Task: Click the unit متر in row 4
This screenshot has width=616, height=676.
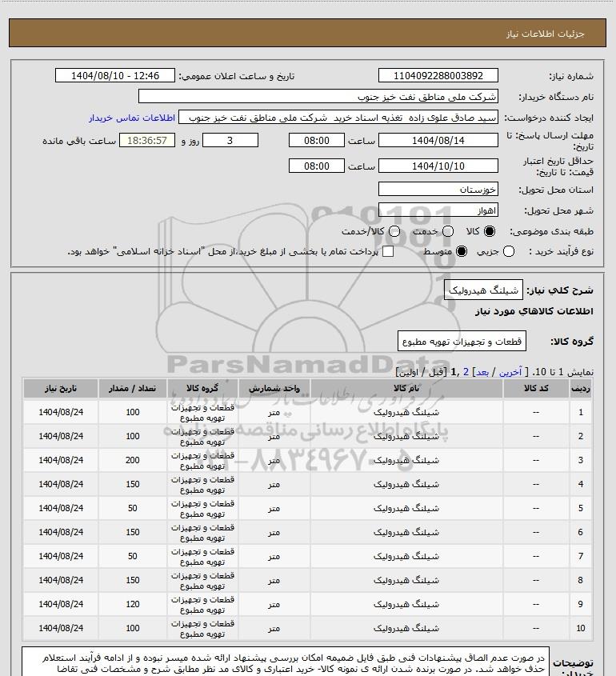Action: click(274, 485)
